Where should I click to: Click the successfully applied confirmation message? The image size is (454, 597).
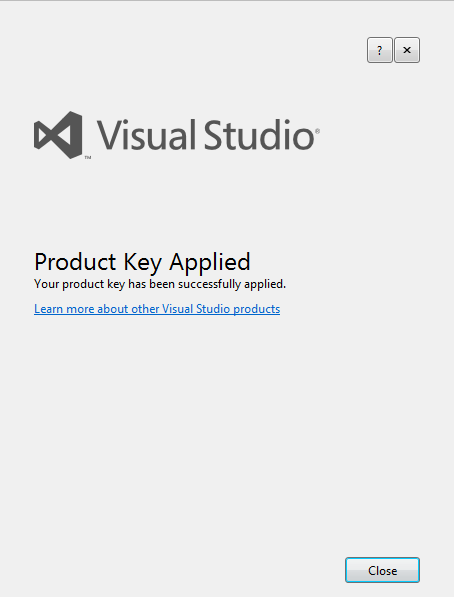tap(160, 284)
